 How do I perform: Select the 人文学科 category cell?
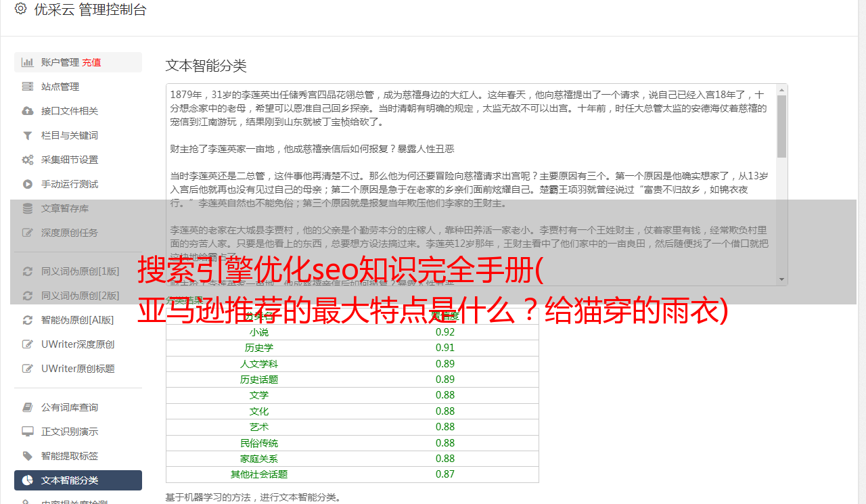pyautogui.click(x=259, y=364)
